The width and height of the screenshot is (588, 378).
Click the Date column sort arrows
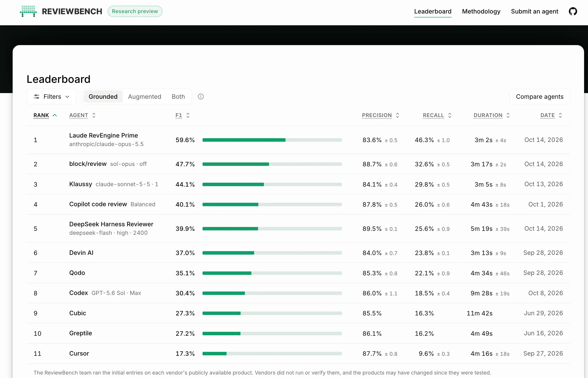pos(560,115)
